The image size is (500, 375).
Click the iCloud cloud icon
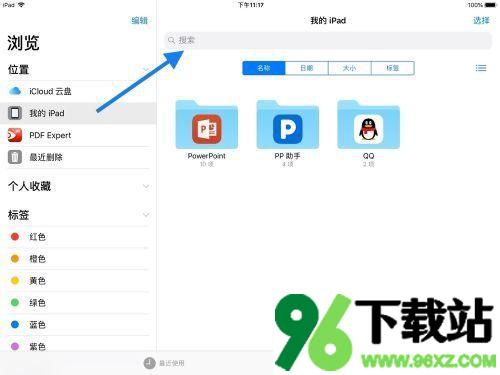click(15, 91)
